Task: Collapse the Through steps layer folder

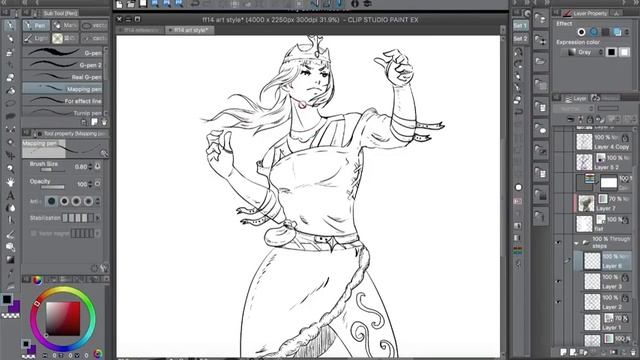Action: 576,243
